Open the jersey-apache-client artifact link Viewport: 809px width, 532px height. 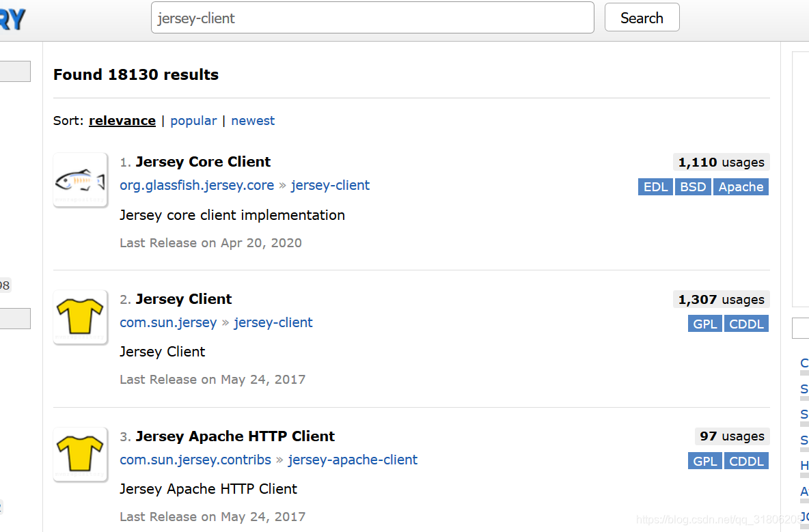353,460
